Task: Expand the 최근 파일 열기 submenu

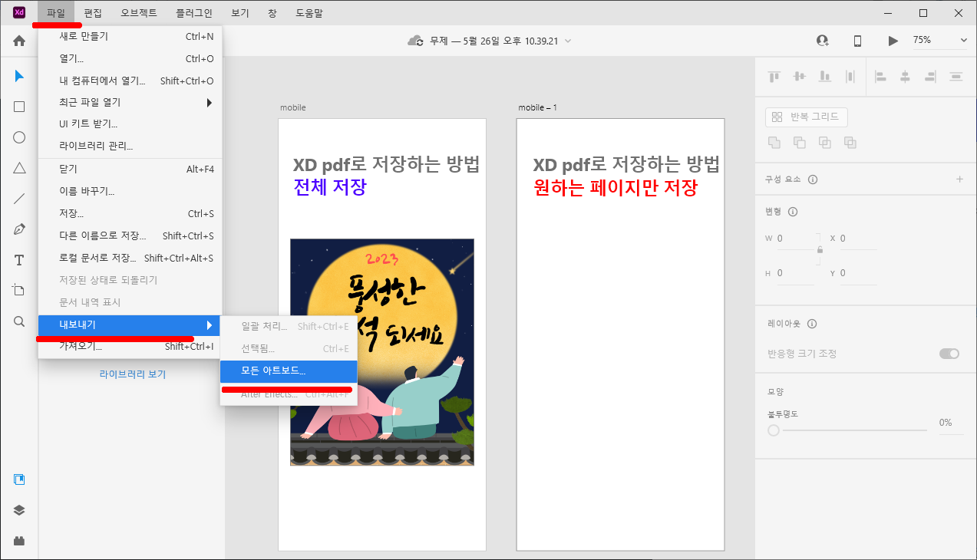Action: tap(130, 102)
